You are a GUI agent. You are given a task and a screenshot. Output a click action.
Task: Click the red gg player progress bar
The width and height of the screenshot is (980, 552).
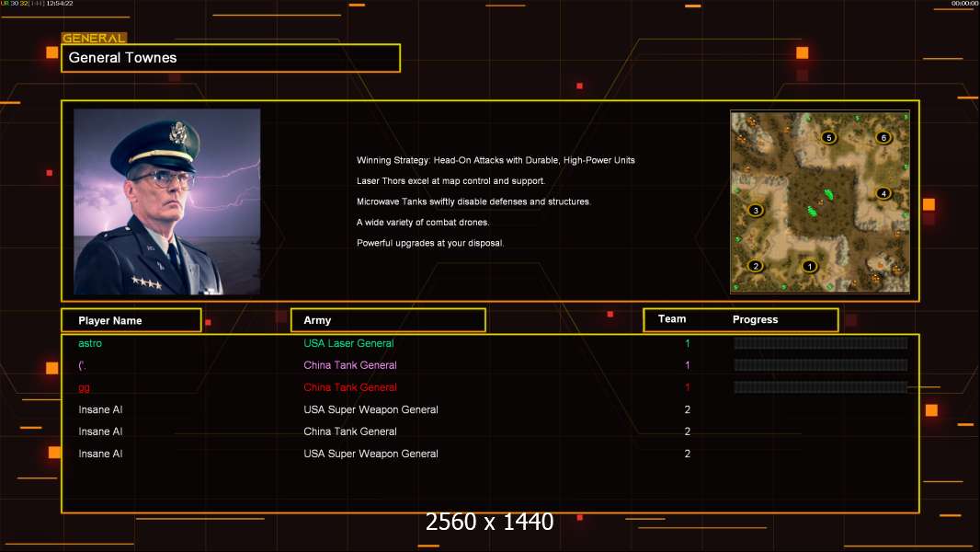click(820, 387)
